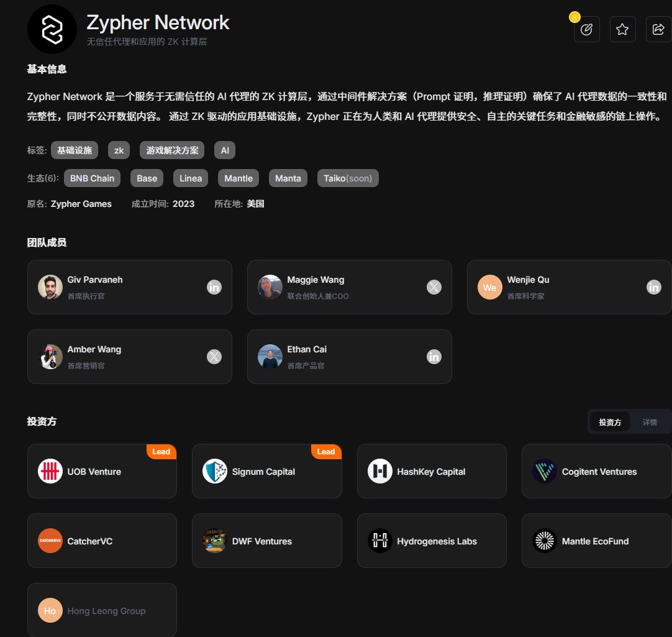The height and width of the screenshot is (637, 672).
Task: Open the Hydrogenesis Labs investor name
Action: tap(437, 541)
